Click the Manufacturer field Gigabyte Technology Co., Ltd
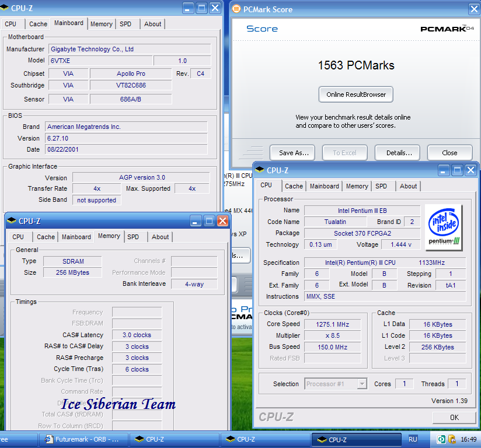481x448 pixels. pos(130,49)
